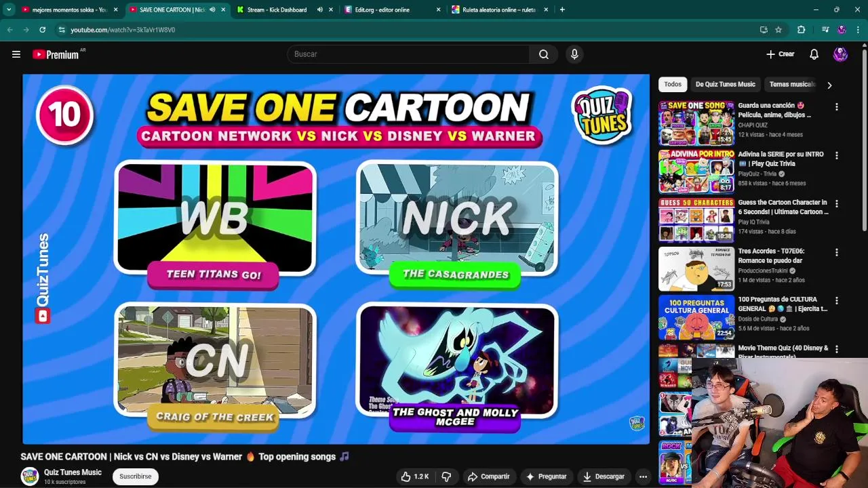
Task: Open options for Movie Theme Quiz video
Action: coord(836,349)
